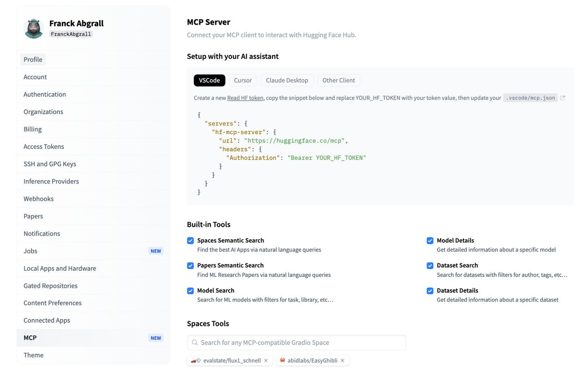Go to Gated Repositories
Viewport: 588px width, 378px height.
(x=93, y=286)
